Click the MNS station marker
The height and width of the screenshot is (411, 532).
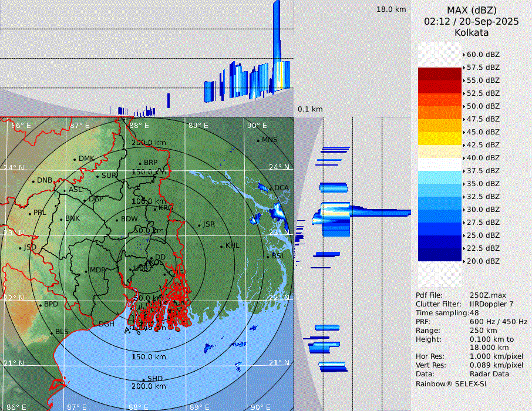(x=258, y=140)
